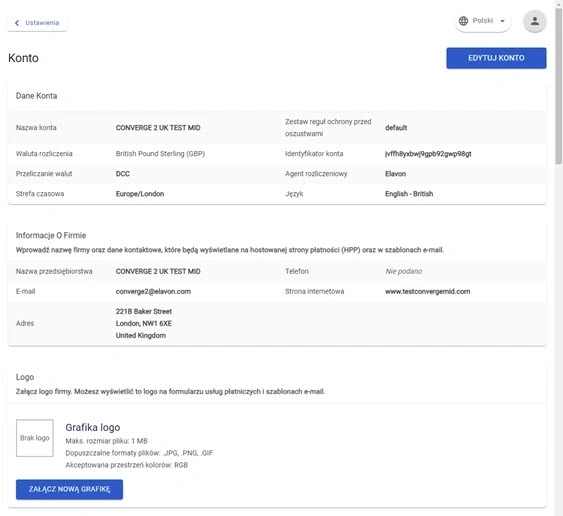Select the www.testconvergemid.com website value
This screenshot has width=563, height=516.
click(x=428, y=292)
